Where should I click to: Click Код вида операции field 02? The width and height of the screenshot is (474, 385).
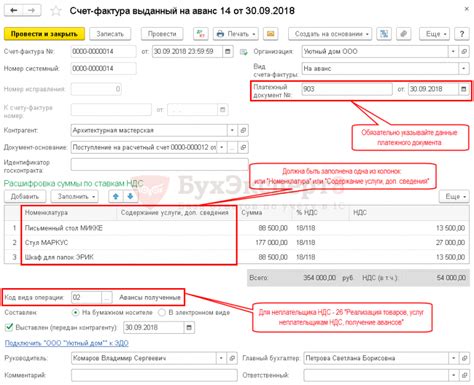86,297
